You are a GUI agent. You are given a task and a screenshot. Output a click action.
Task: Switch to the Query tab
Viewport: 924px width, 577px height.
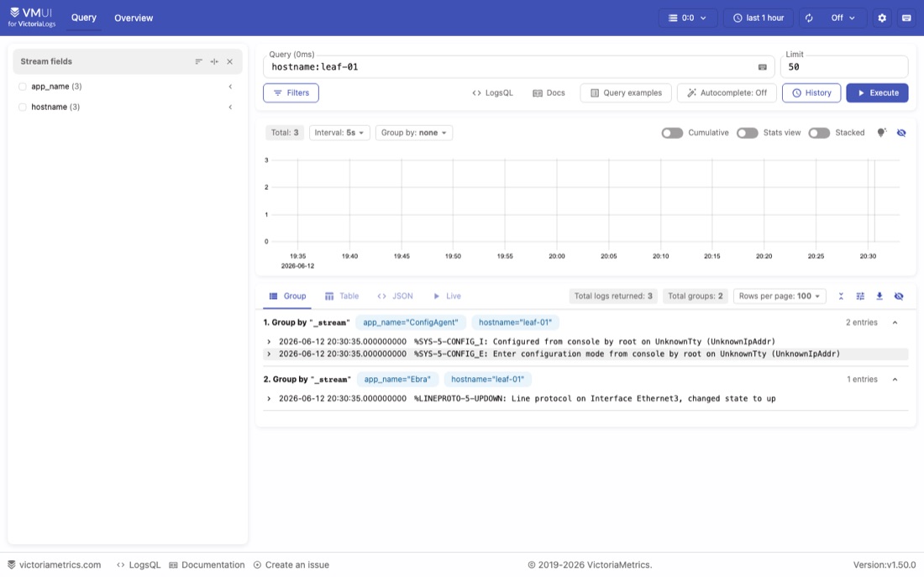click(x=84, y=18)
